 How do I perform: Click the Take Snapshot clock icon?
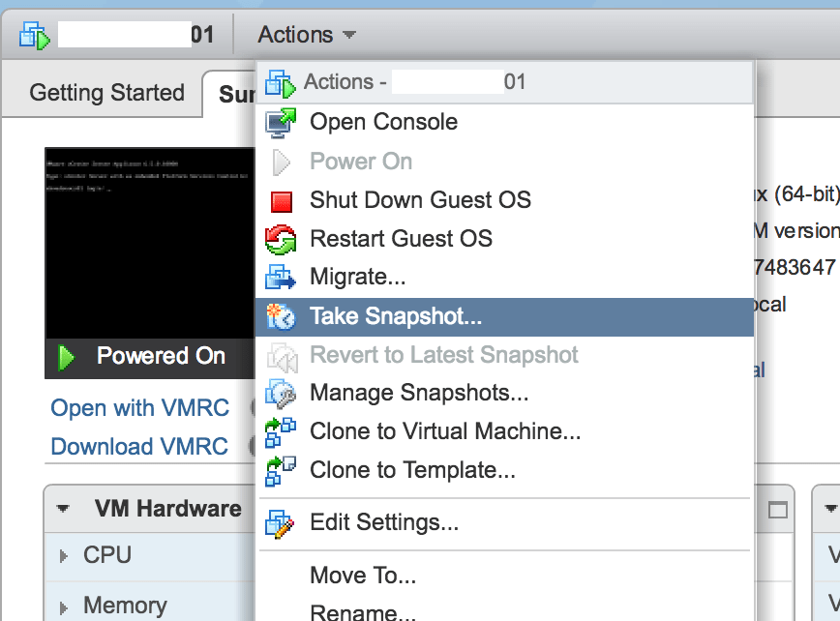(281, 316)
